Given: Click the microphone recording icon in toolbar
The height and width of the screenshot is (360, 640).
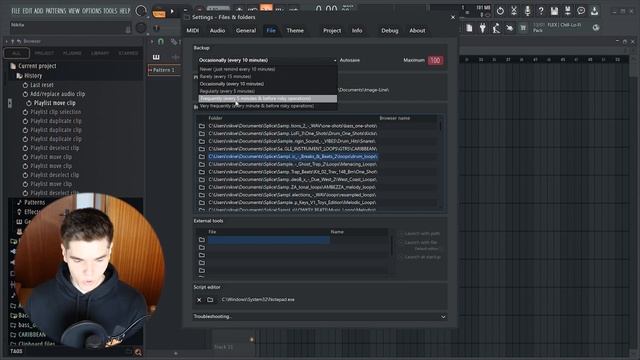Looking at the screenshot, I should (527, 11).
